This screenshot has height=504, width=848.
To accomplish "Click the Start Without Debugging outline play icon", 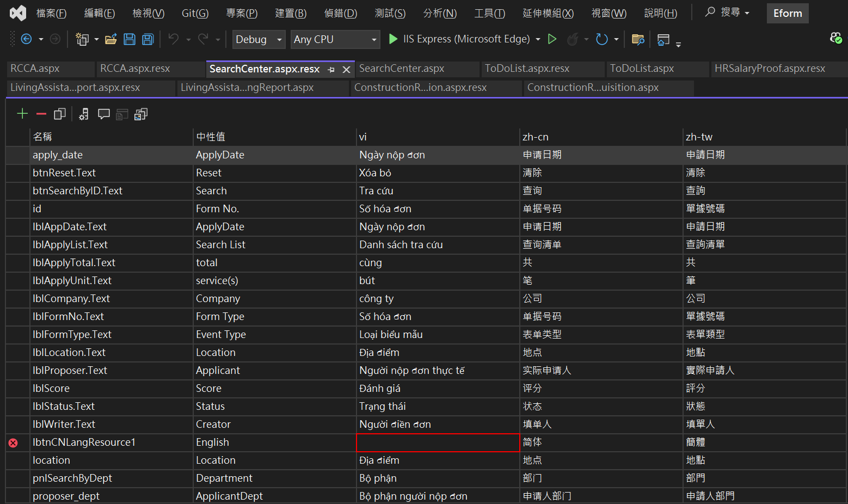I will [x=552, y=39].
